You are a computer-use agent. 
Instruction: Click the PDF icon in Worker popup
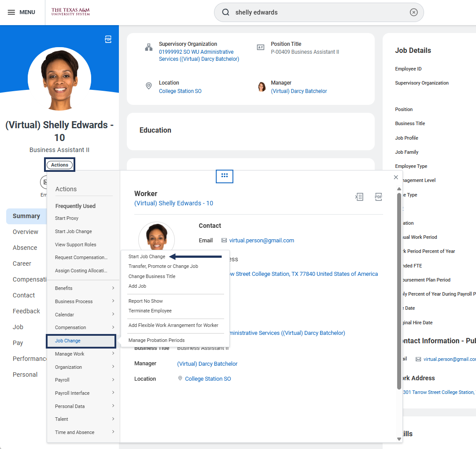tap(378, 197)
